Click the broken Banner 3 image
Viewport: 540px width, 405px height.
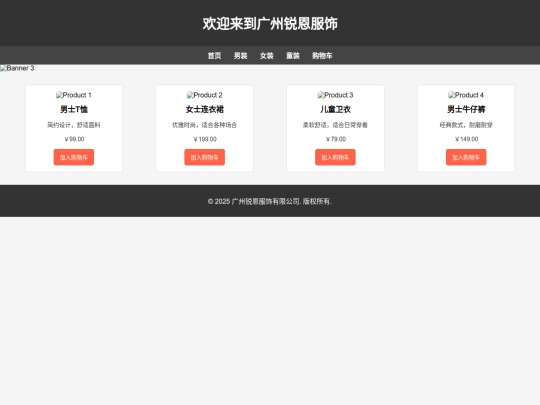17,68
